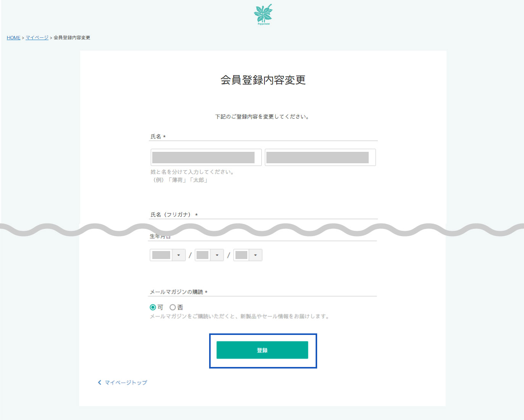Click the birth day value box
The width and height of the screenshot is (524, 420).
(241, 255)
